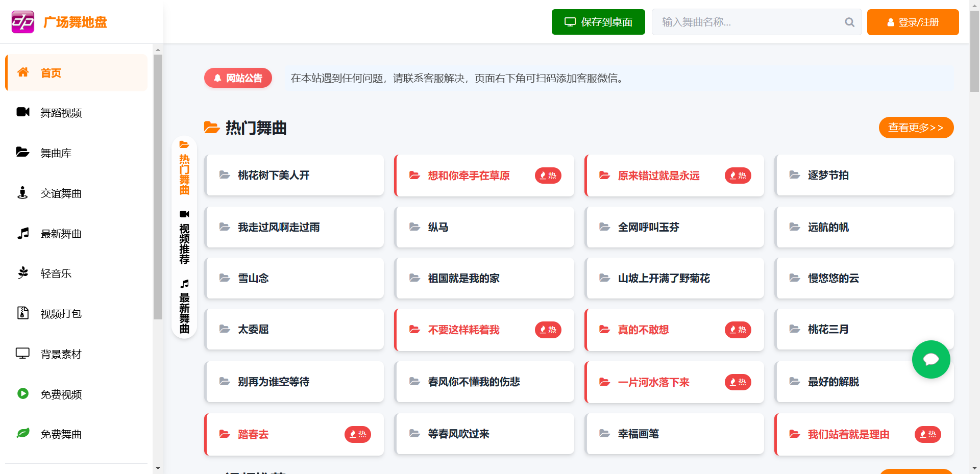Select the home icon beside 首页
Viewport: 980px width, 474px height.
click(x=22, y=72)
